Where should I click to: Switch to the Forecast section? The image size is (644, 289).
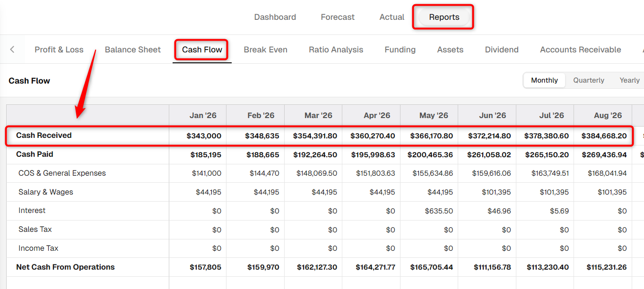pos(338,17)
